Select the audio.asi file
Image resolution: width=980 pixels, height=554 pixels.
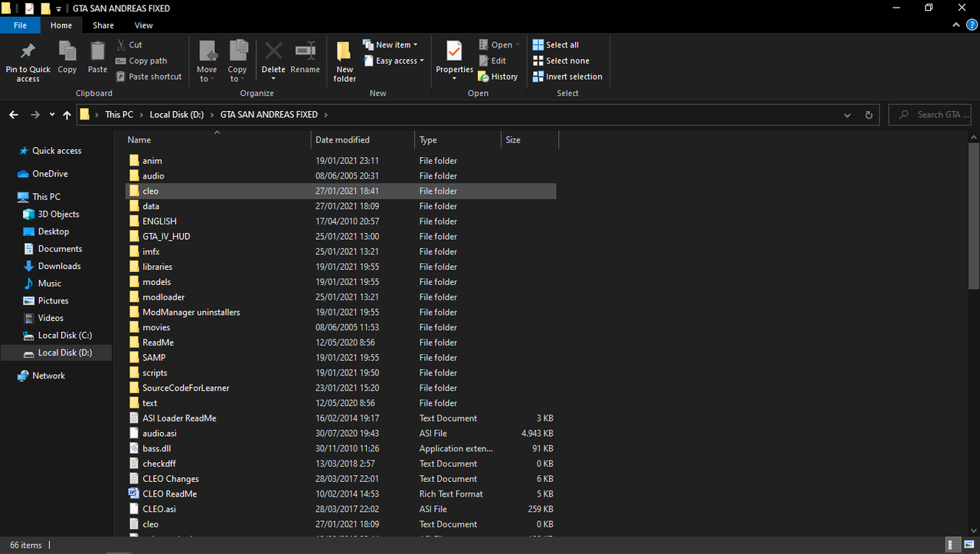point(341,433)
